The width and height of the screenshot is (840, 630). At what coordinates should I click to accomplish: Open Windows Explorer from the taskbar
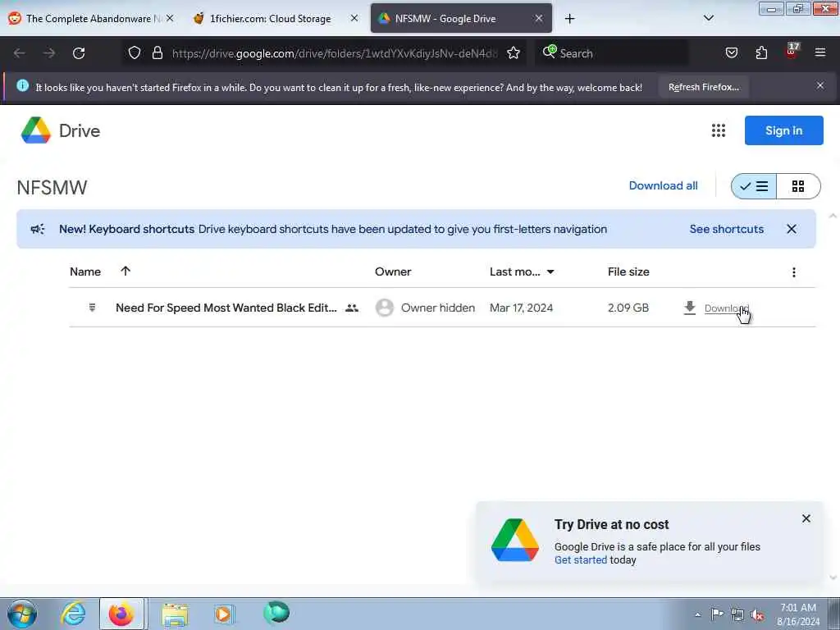click(175, 614)
